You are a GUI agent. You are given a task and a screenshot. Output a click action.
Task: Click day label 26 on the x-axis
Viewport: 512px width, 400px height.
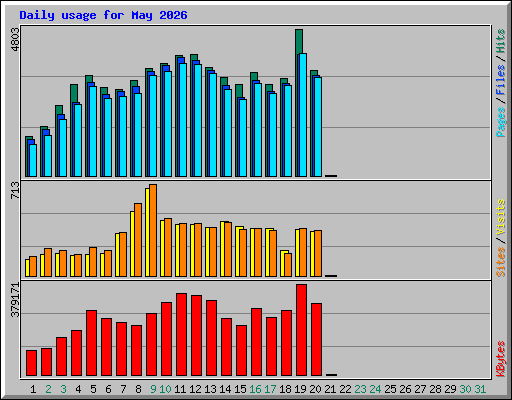405,389
